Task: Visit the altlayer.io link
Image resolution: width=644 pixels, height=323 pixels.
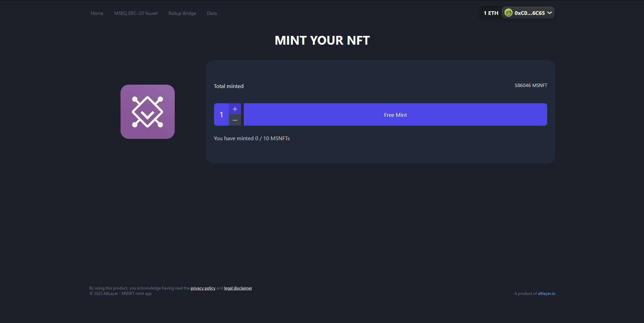Action: (x=546, y=294)
